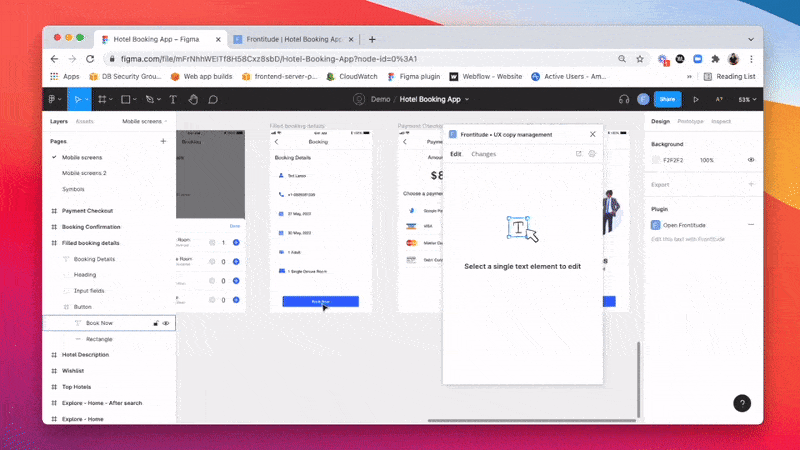Open Figma plugin bookmark
800x450 pixels.
pyautogui.click(x=414, y=77)
